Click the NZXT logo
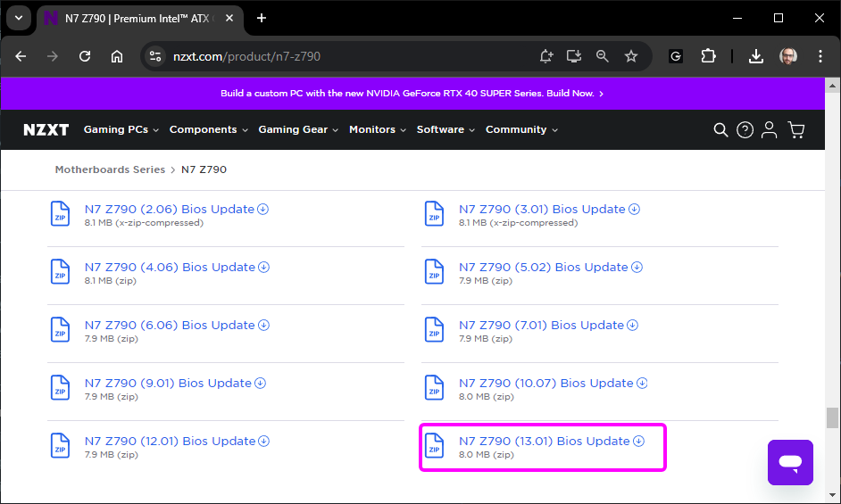Image resolution: width=841 pixels, height=504 pixels. [46, 129]
